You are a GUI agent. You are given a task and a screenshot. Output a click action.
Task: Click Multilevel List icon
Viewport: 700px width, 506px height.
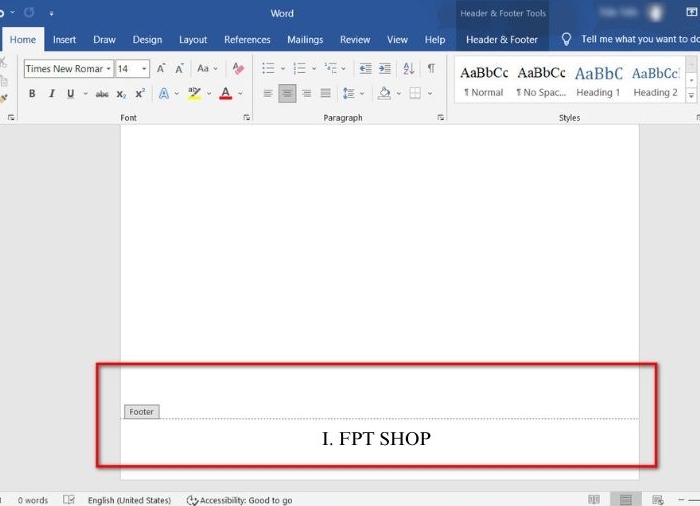(331, 69)
